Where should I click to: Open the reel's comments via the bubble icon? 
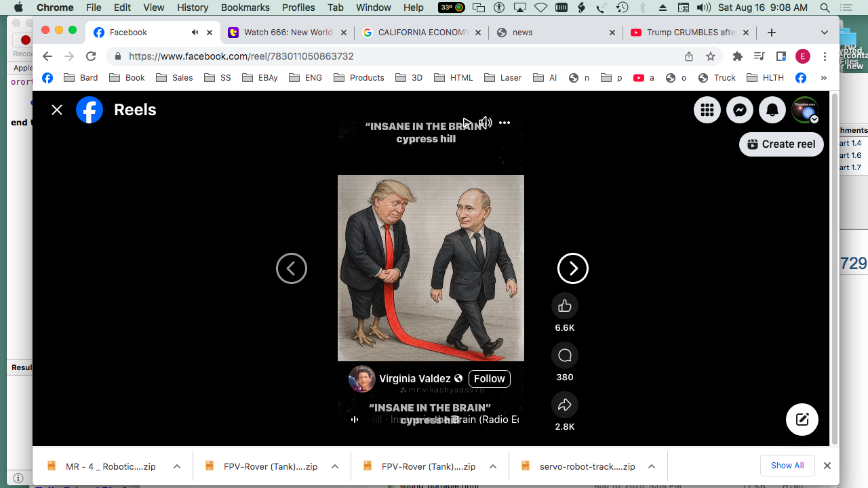pos(564,356)
